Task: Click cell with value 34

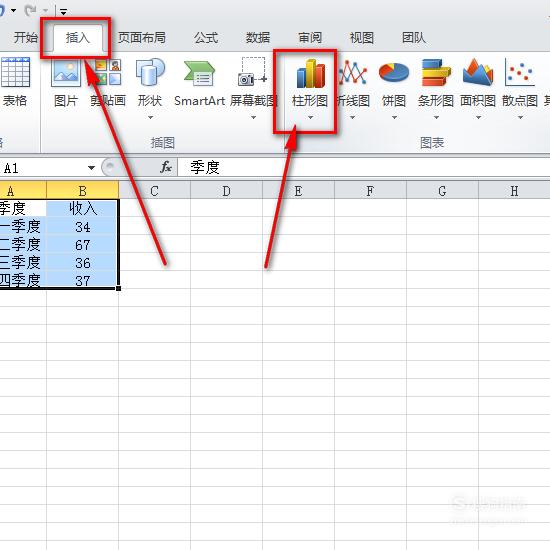Action: 82,227
